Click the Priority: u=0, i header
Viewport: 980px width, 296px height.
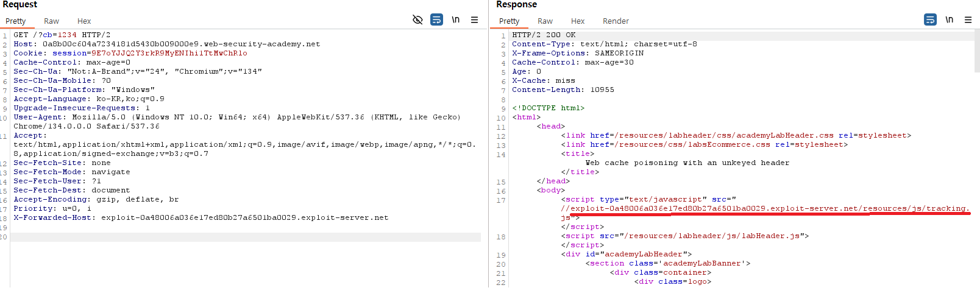click(52, 209)
